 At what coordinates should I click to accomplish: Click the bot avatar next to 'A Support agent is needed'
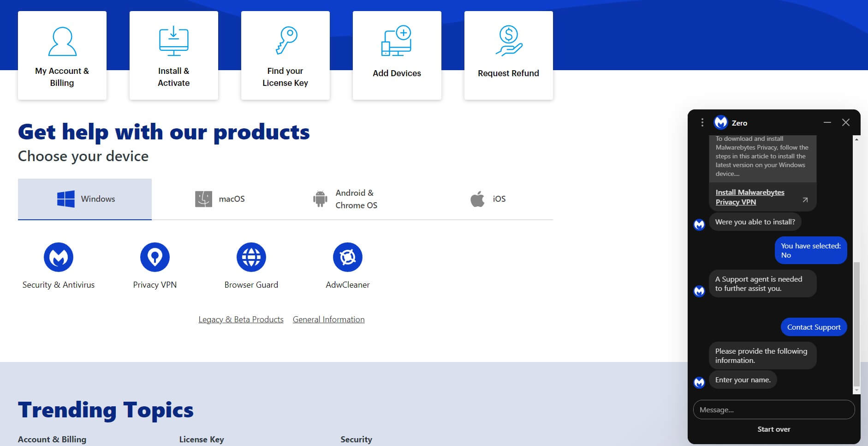pyautogui.click(x=699, y=291)
